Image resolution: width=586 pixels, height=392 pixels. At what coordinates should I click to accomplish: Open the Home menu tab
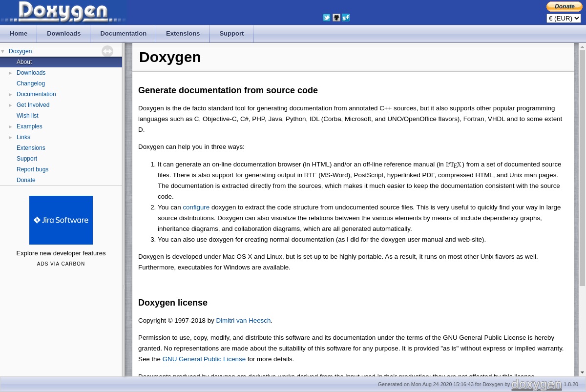point(19,34)
